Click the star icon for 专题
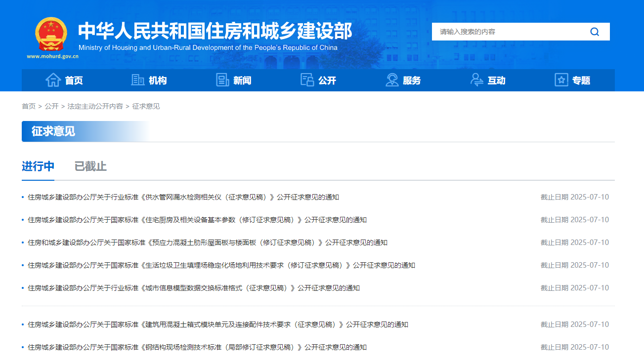644x361 pixels. point(561,80)
